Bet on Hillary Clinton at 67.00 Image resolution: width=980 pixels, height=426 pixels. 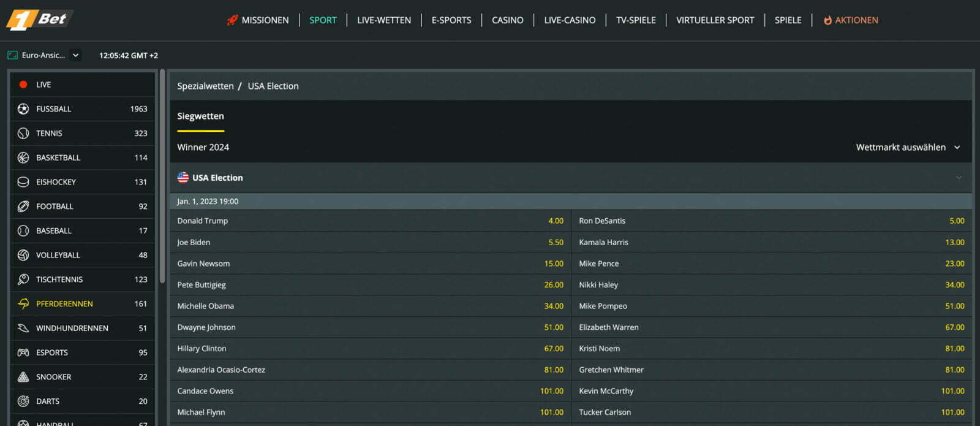coord(370,348)
